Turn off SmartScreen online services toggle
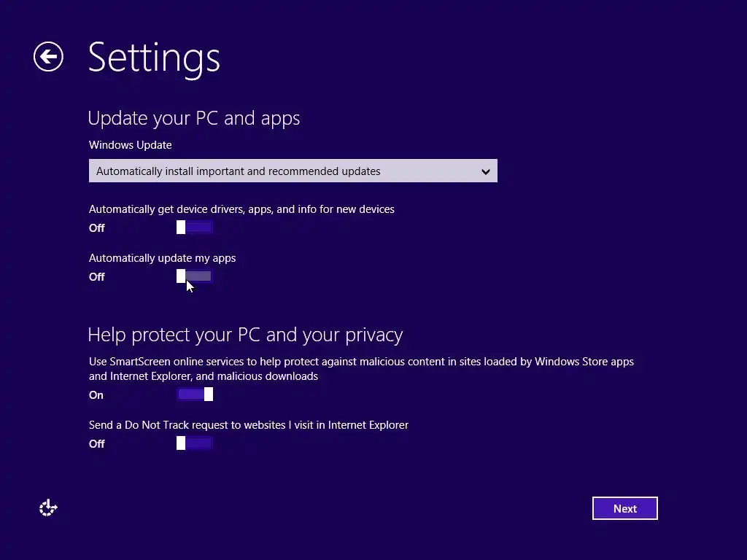The height and width of the screenshot is (560, 747). (194, 394)
